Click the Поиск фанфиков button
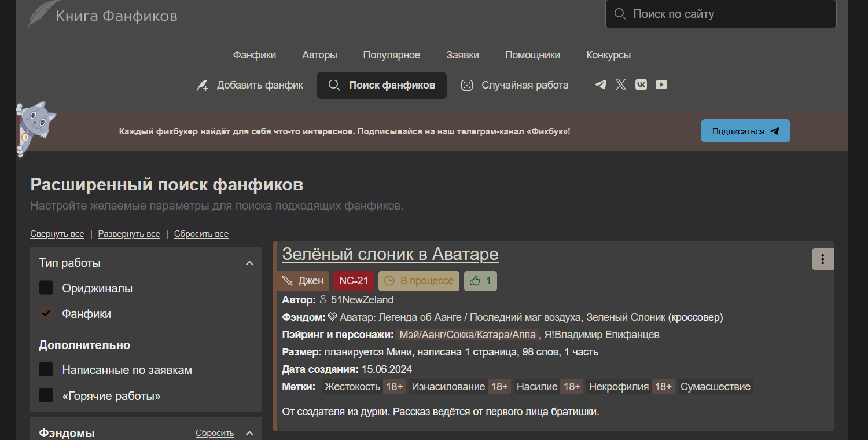This screenshot has height=440, width=868. click(x=382, y=85)
